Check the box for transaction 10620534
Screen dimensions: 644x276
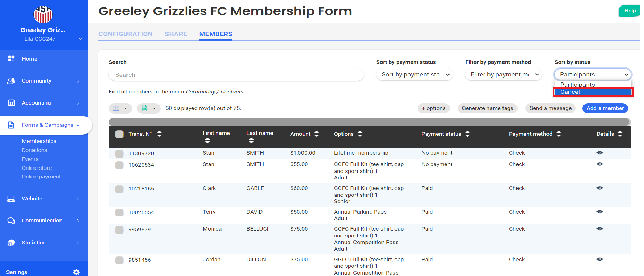(x=119, y=165)
